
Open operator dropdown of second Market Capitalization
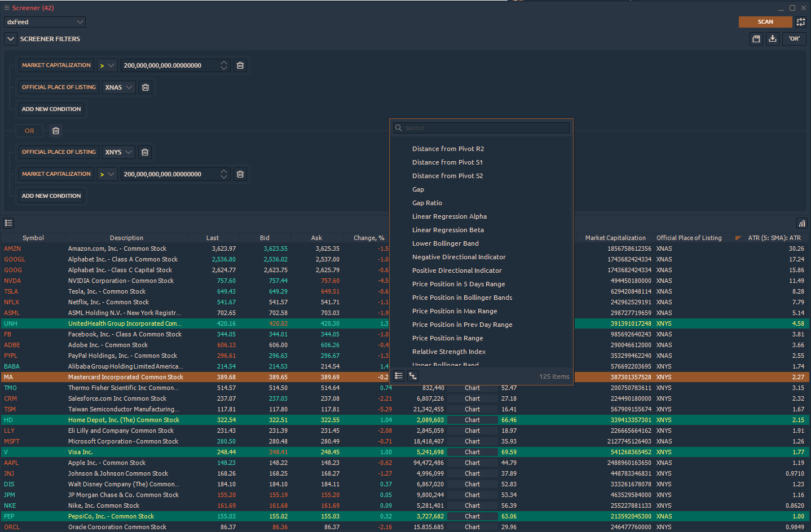click(107, 174)
